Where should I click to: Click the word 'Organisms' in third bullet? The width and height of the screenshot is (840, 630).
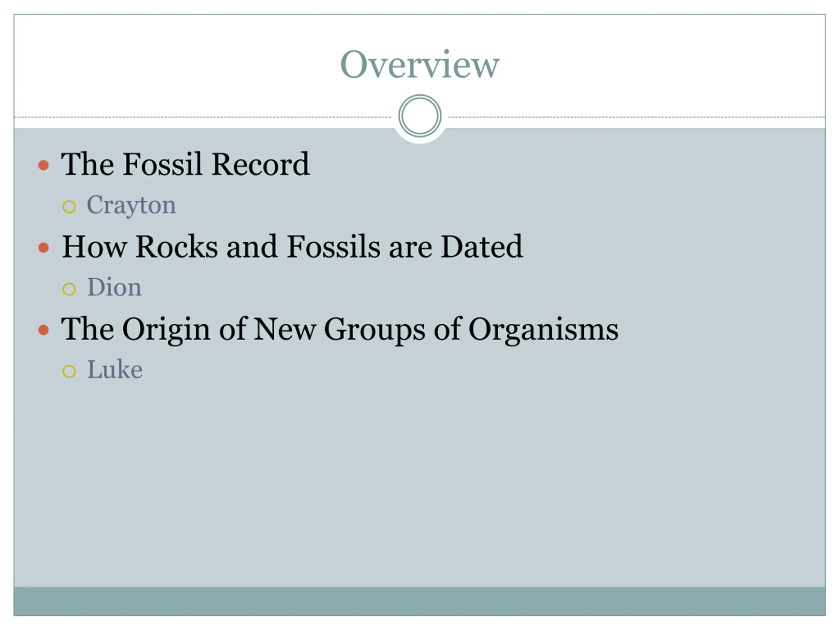(543, 330)
